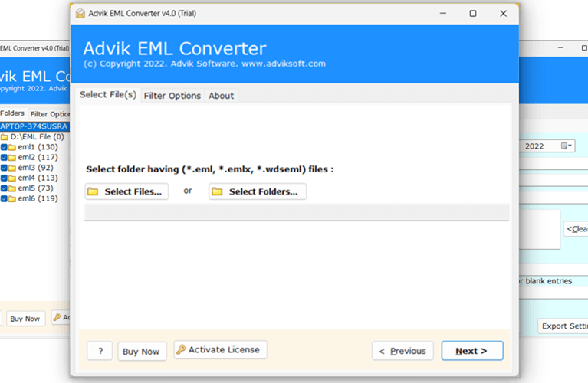Go back with the Previous button

click(x=402, y=351)
